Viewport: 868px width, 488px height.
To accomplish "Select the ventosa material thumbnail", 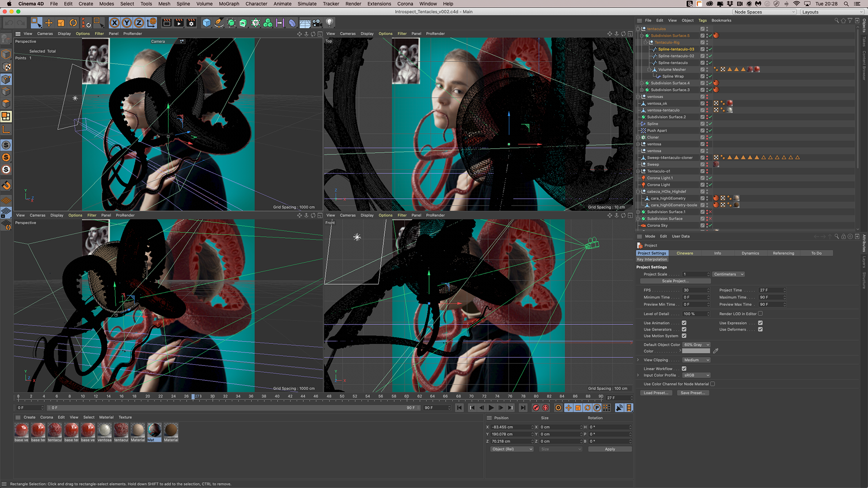I will [x=104, y=432].
